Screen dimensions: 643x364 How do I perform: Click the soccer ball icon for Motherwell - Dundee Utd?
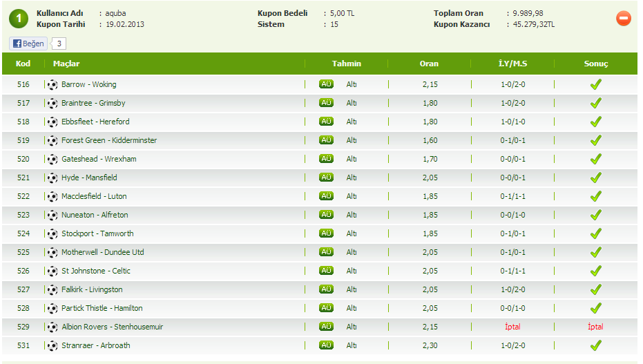(52, 252)
